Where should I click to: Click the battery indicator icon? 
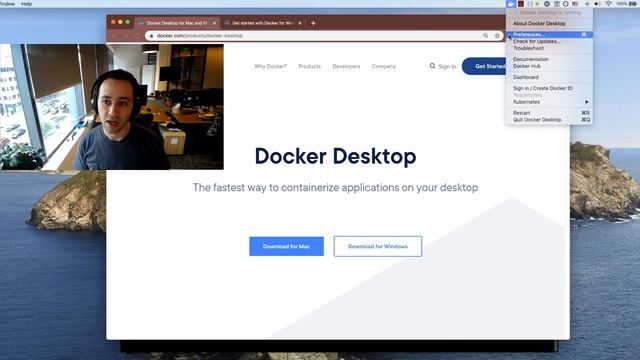click(633, 4)
